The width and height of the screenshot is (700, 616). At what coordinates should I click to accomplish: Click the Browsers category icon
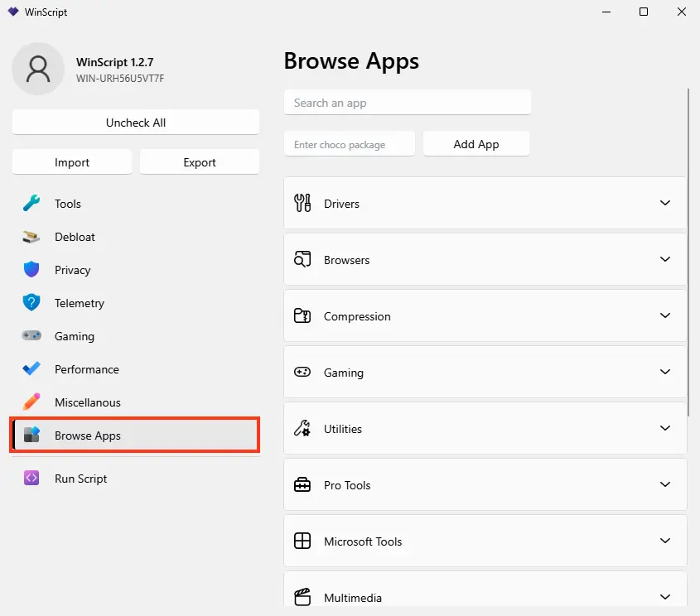[x=302, y=259]
